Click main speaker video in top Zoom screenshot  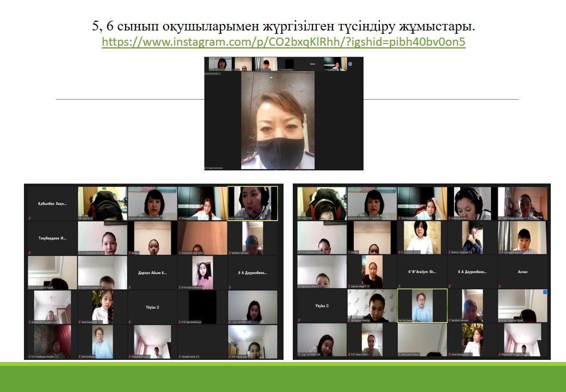click(x=278, y=120)
